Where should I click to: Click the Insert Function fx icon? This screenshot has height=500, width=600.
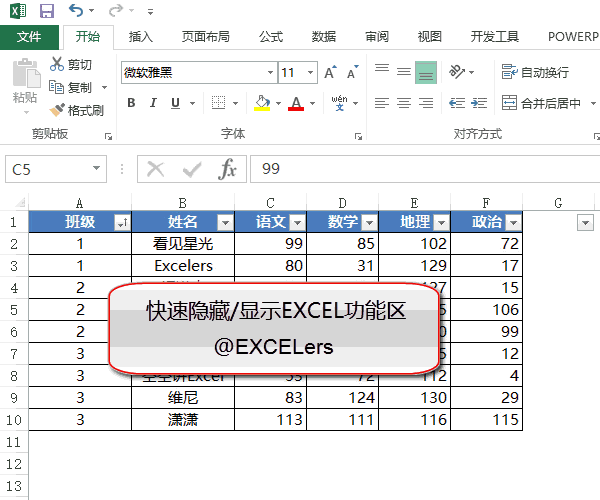click(228, 169)
